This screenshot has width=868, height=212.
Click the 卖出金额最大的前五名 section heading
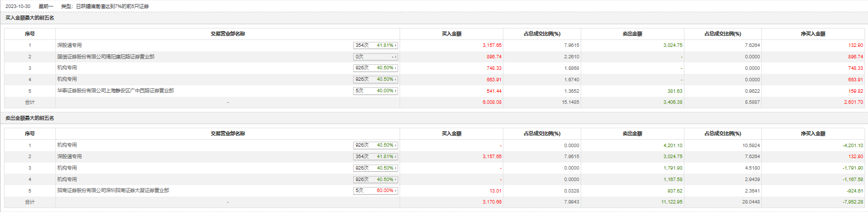[30, 118]
